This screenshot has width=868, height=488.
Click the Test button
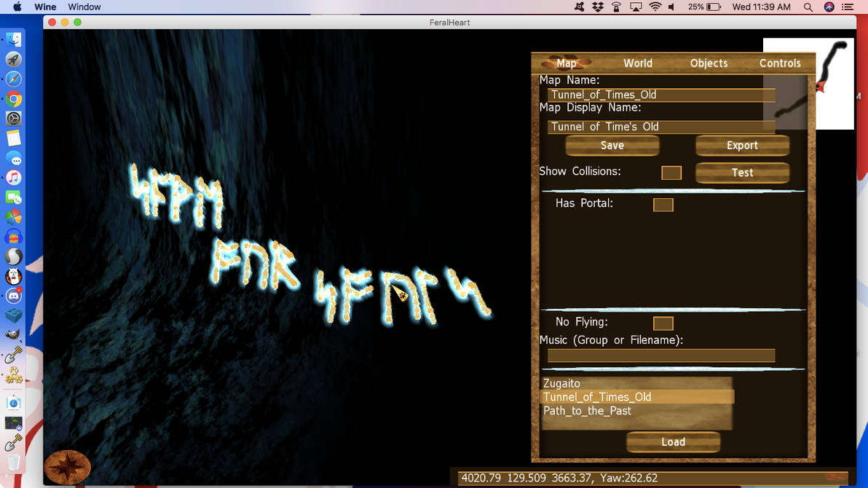tap(742, 173)
